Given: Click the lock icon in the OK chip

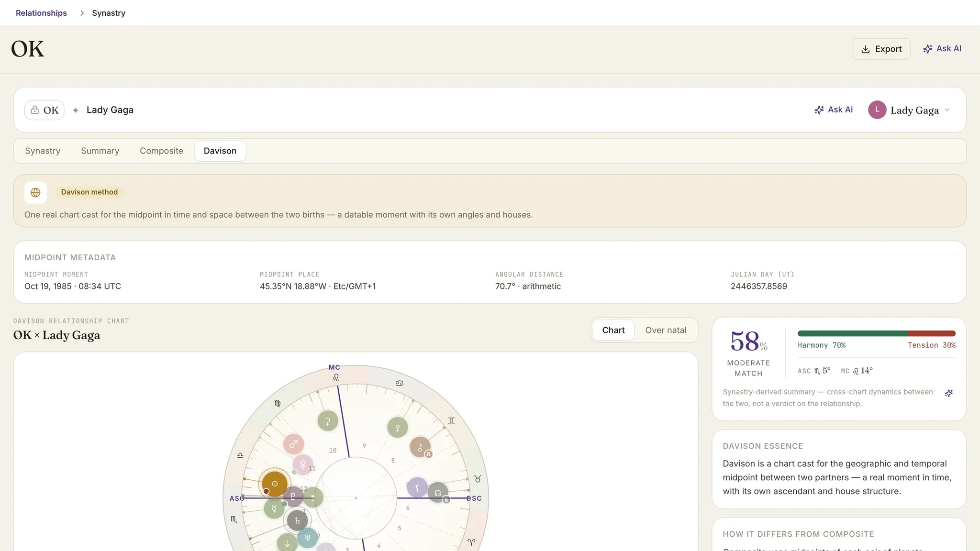Looking at the screenshot, I should [35, 110].
